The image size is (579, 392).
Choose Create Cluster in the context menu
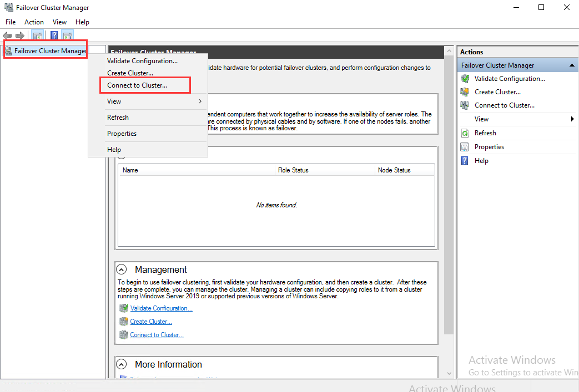click(148, 73)
